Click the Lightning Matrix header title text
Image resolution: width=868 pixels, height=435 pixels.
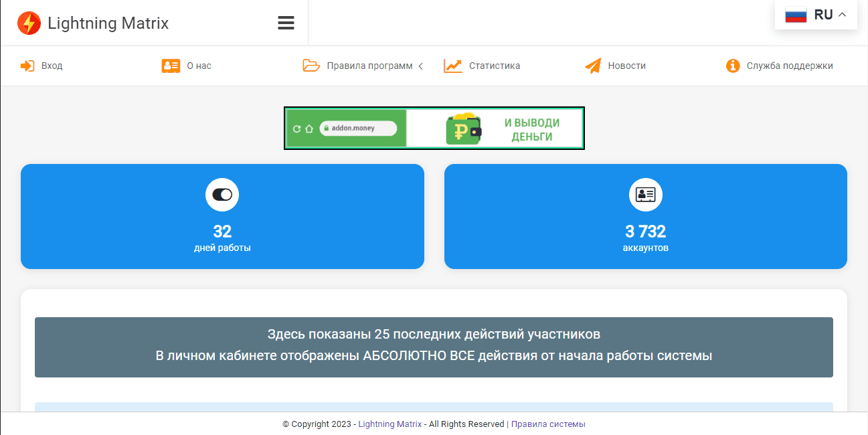[108, 23]
